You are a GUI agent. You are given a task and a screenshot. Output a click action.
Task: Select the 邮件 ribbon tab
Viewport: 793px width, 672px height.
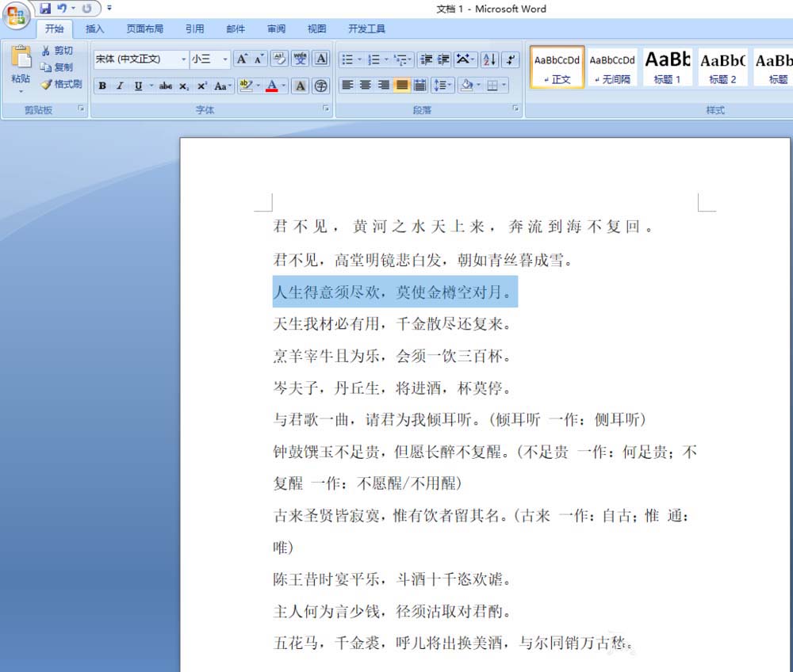pyautogui.click(x=236, y=29)
